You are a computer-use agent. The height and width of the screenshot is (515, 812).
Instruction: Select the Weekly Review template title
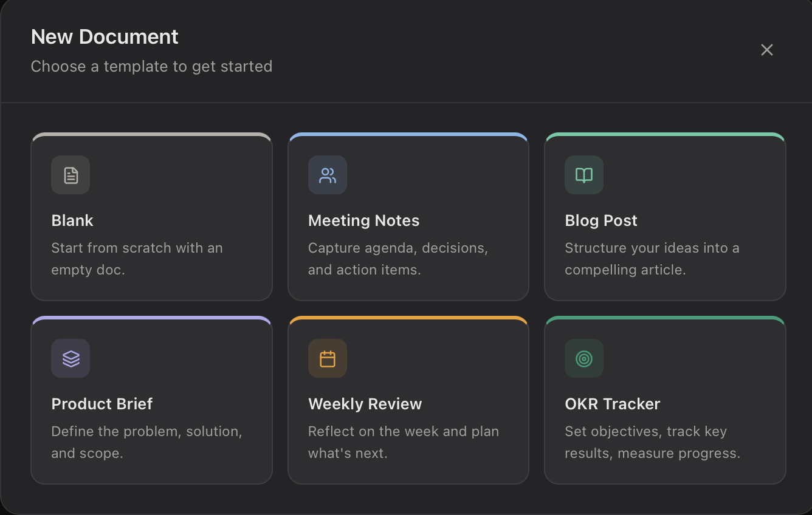365,404
